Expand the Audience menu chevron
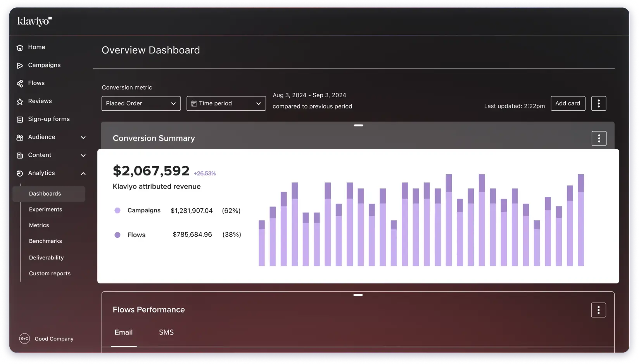Viewport: 639px width, 364px height. point(83,137)
